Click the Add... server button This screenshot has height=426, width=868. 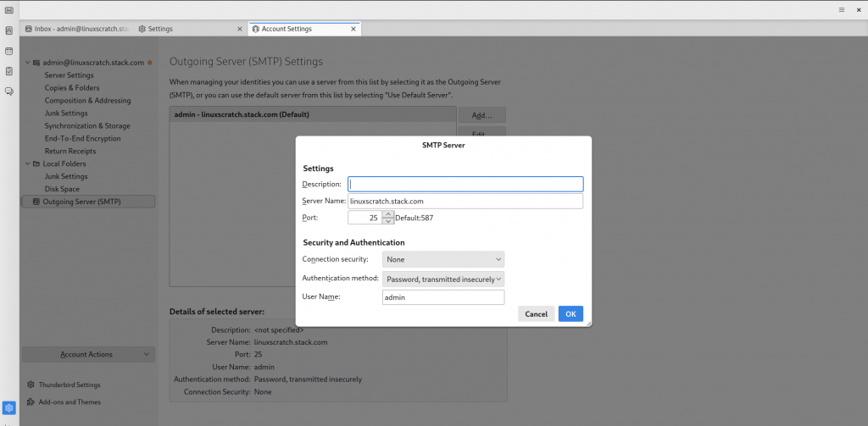481,115
